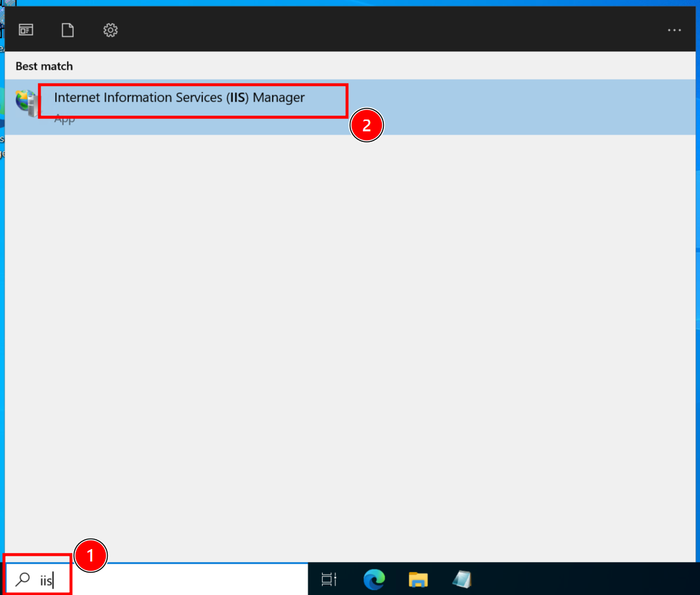Image resolution: width=700 pixels, height=595 pixels.
Task: Open File Explorer from the taskbar
Action: (x=418, y=579)
